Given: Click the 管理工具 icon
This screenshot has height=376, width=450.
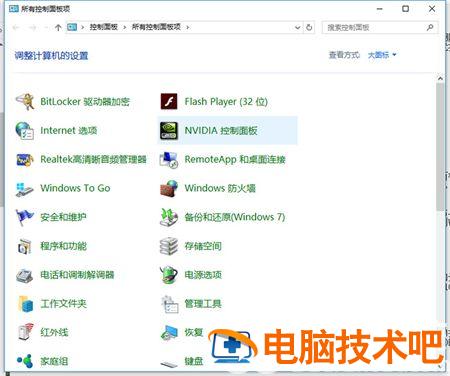Looking at the screenshot, I should [x=170, y=304].
